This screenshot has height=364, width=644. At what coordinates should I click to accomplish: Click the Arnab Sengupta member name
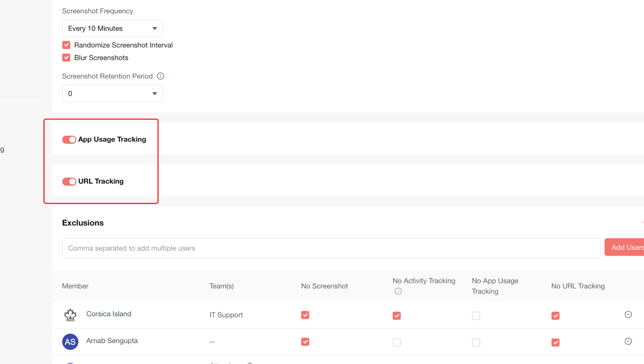[112, 341]
